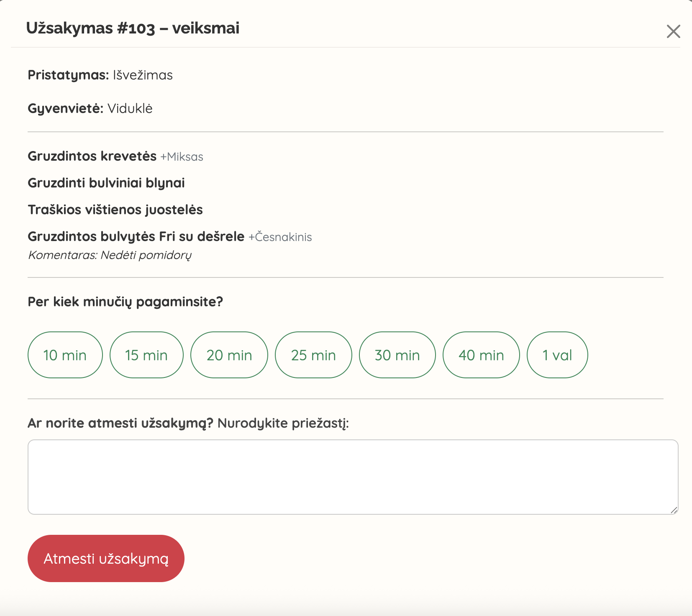
Task: Click the Traškios vištienos juostelės item
Action: tap(115, 210)
